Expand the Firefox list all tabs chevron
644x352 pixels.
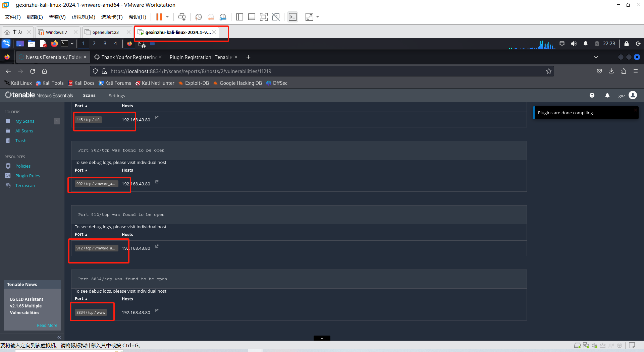(x=596, y=57)
